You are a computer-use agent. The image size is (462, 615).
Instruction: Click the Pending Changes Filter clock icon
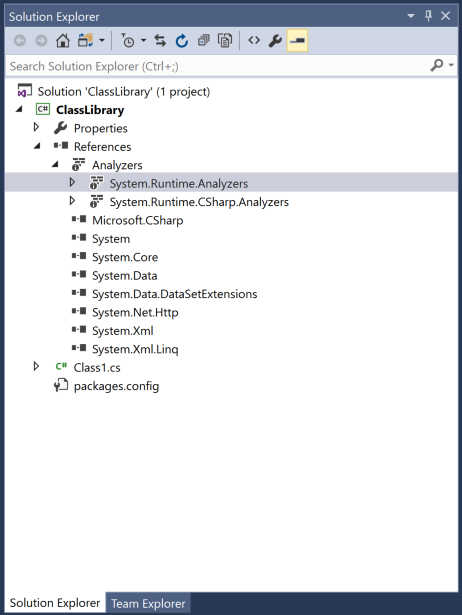click(x=128, y=40)
